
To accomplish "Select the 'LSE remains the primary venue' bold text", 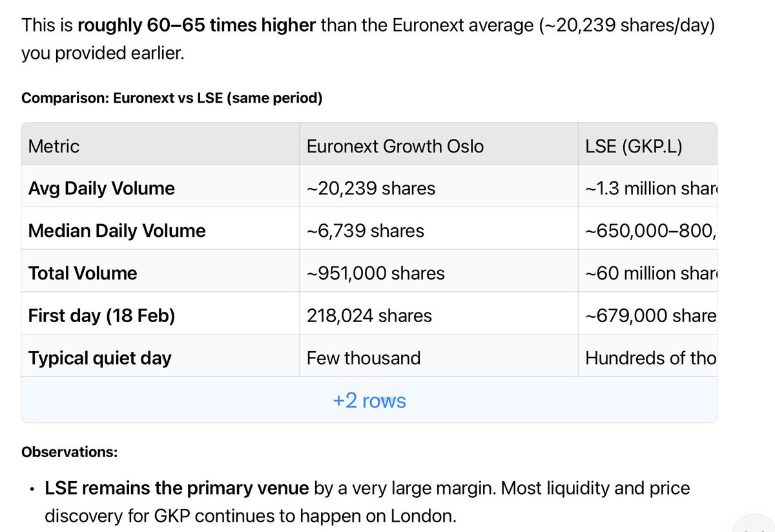I will click(x=177, y=489).
